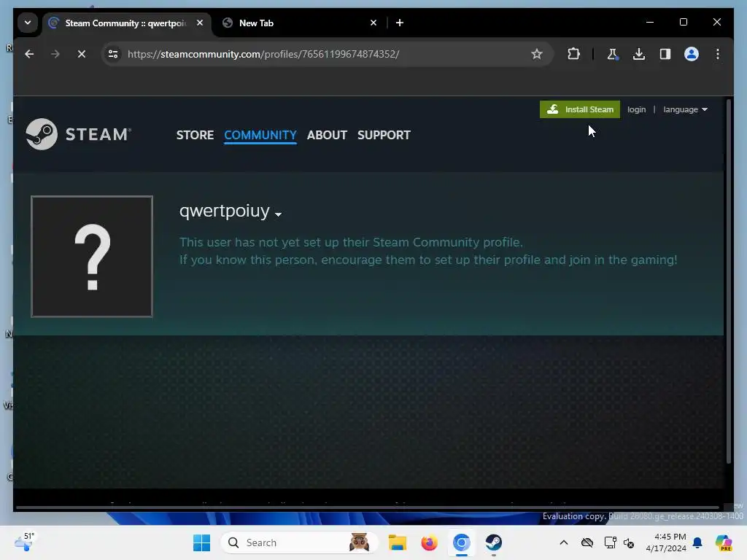Open the weather widget showing 51°

24,542
